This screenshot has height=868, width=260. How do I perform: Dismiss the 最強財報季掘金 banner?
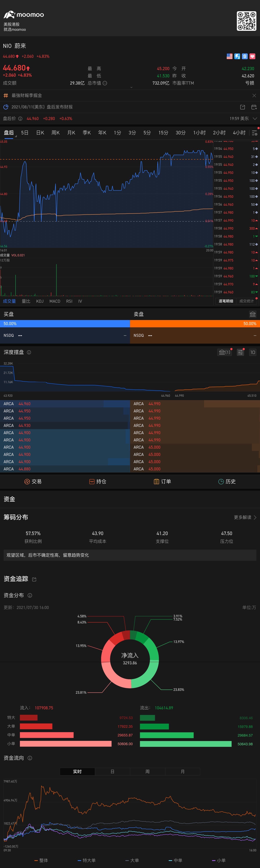point(254,96)
